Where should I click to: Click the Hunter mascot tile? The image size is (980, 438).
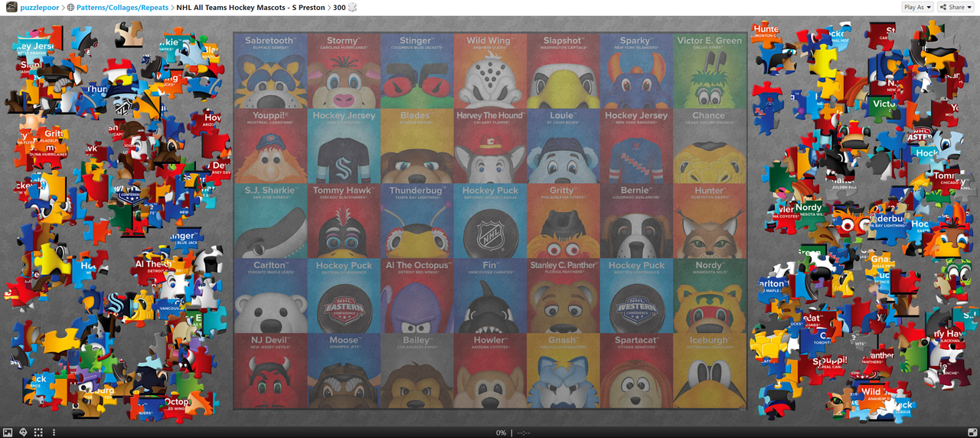tap(710, 221)
